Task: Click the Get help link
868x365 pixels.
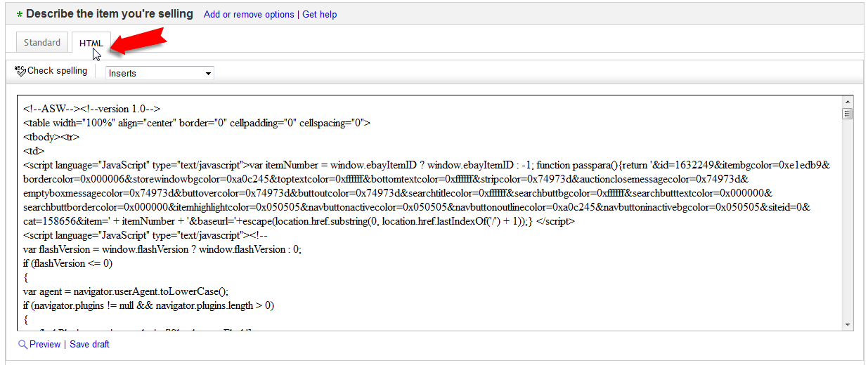Action: point(319,15)
